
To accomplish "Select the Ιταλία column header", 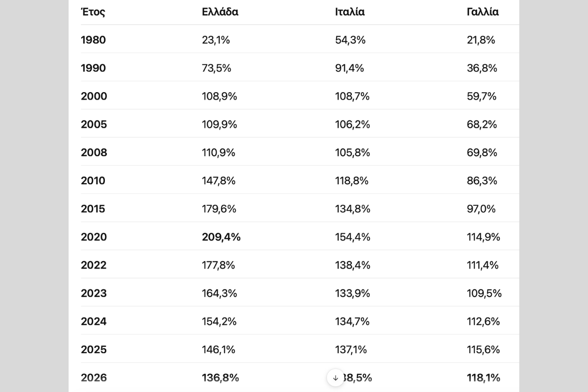I will (x=350, y=12).
